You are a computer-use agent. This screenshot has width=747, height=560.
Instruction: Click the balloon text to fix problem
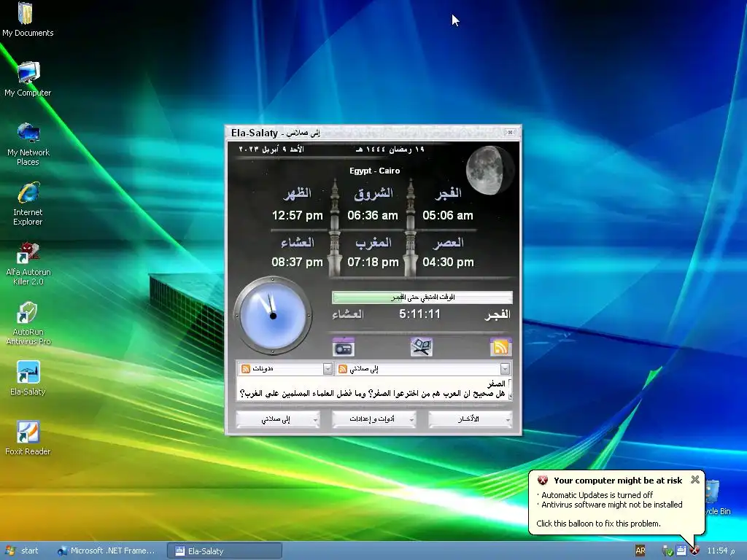(598, 524)
